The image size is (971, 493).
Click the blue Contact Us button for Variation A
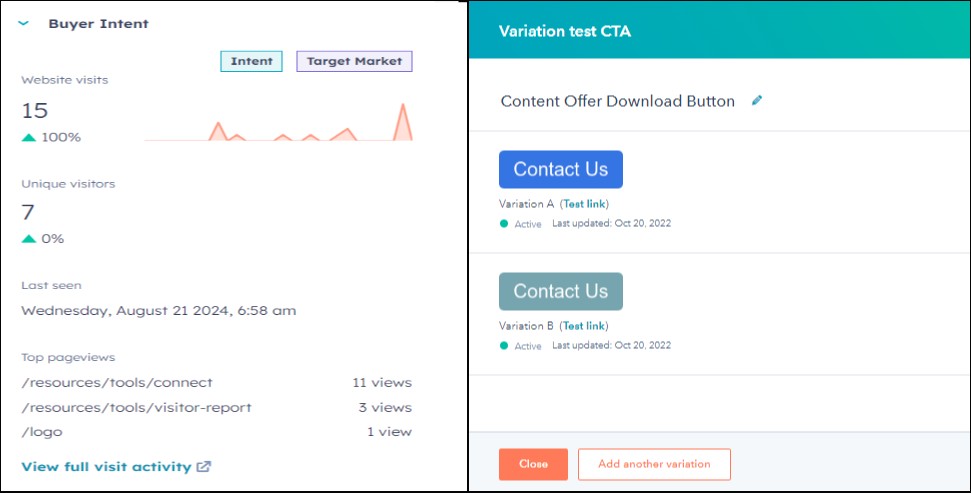coord(561,169)
